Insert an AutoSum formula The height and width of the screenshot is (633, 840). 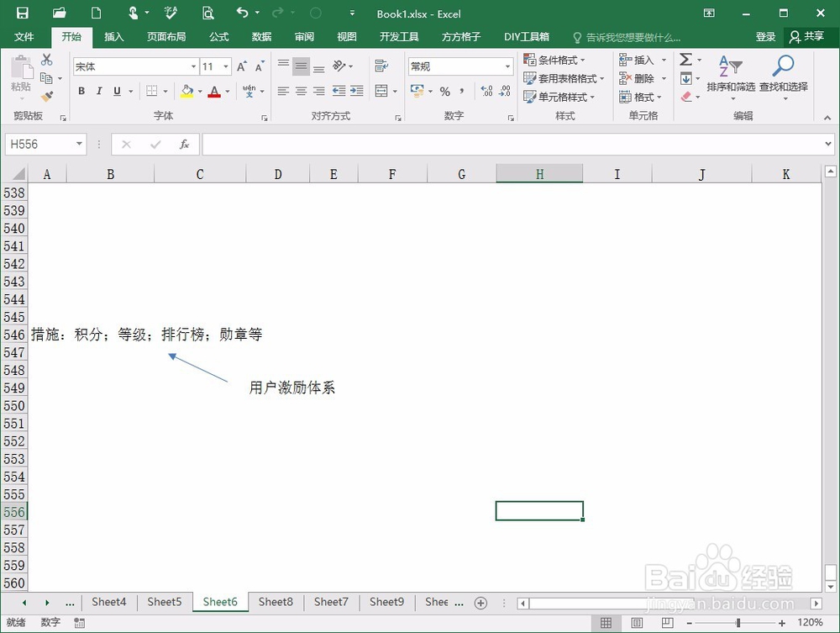click(685, 60)
